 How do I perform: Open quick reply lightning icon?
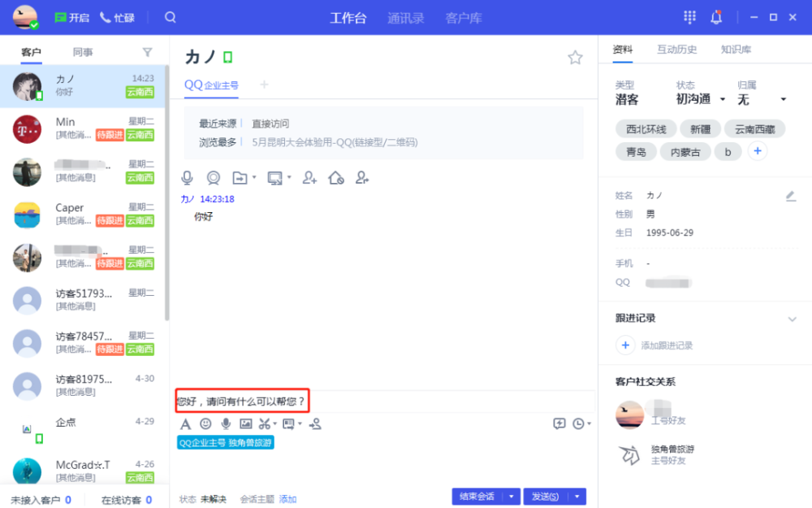pos(559,423)
